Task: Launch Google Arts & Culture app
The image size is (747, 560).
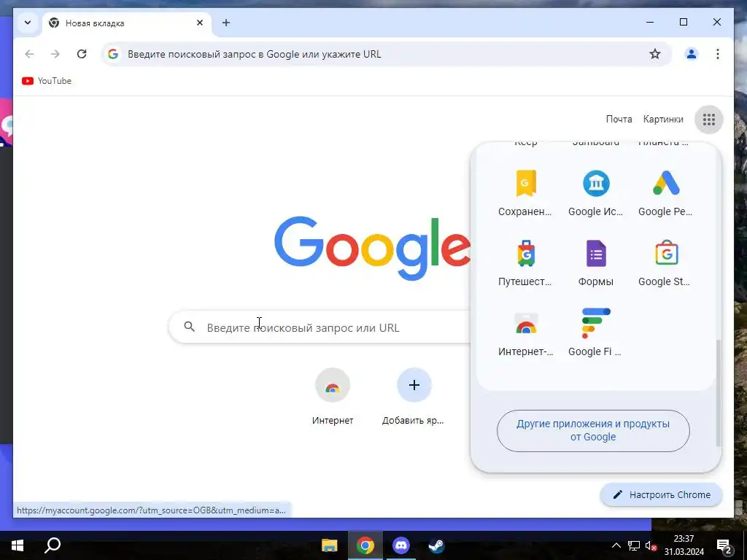Action: (595, 193)
